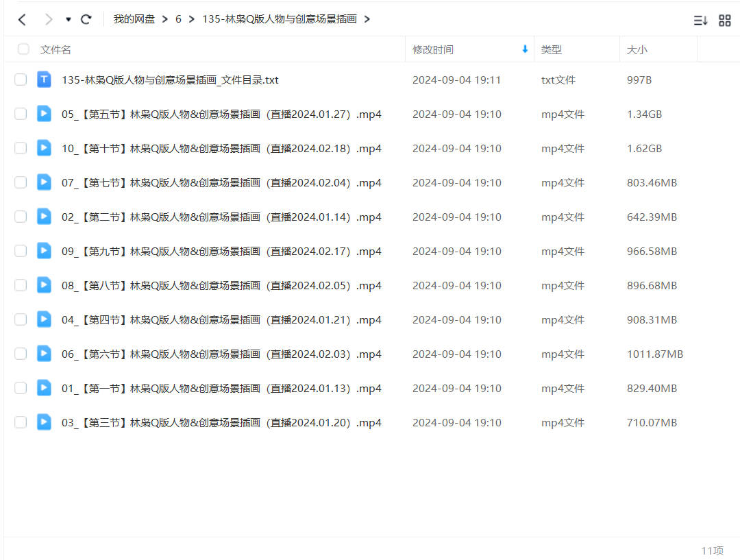Click the video icon of 07_第七节
Image resolution: width=740 pixels, height=560 pixels.
point(44,182)
